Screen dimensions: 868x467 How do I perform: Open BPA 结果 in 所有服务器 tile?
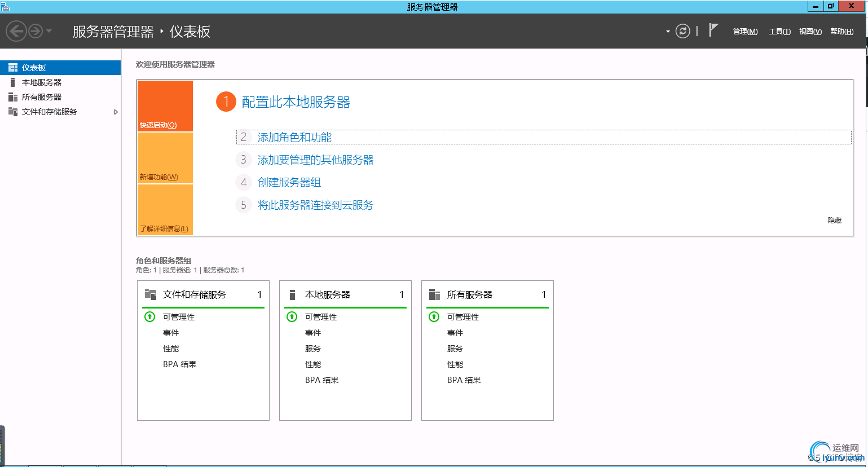click(x=464, y=380)
